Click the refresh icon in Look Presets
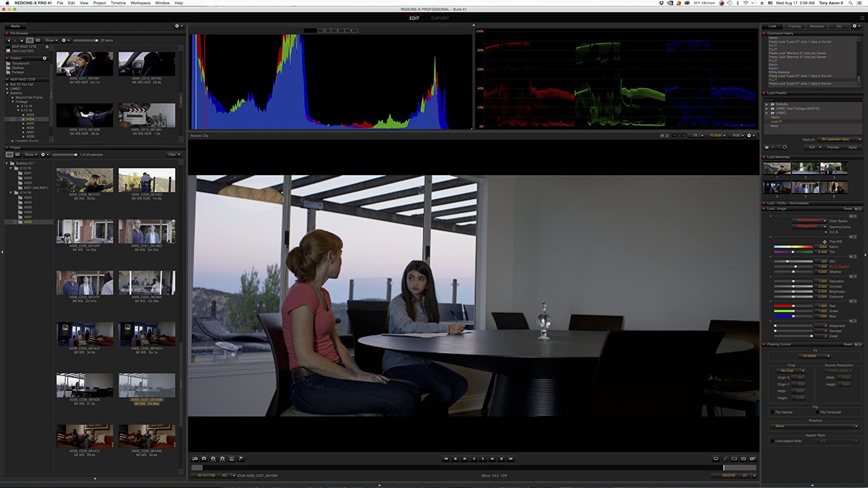Screen dimensions: 868x488 [x=784, y=148]
